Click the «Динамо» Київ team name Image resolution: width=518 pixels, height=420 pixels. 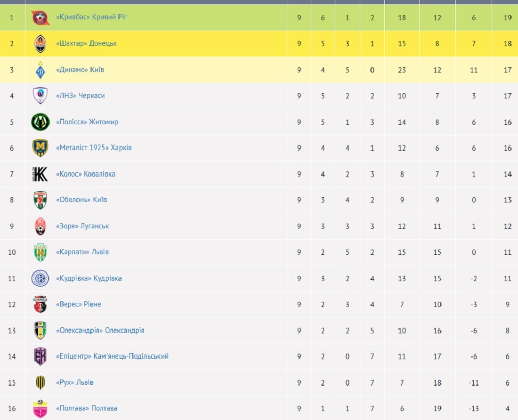coord(80,70)
